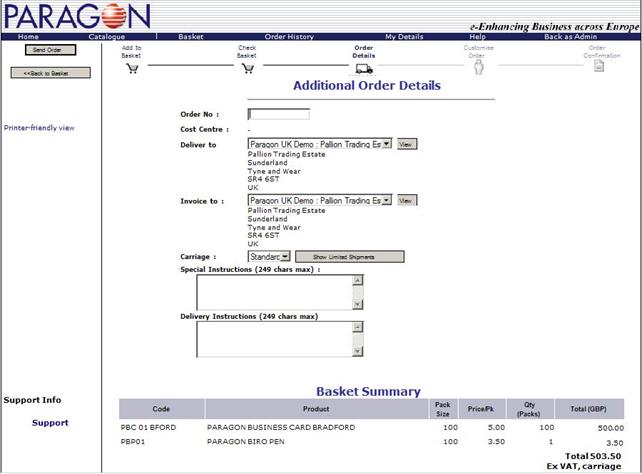Click the PBC 01 BFORD code cell

pyautogui.click(x=148, y=427)
